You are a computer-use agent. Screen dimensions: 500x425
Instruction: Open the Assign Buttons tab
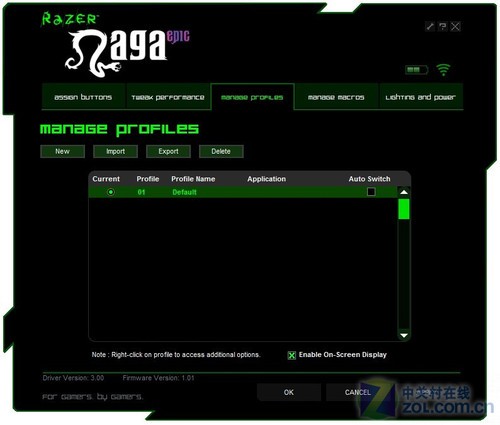click(x=83, y=97)
